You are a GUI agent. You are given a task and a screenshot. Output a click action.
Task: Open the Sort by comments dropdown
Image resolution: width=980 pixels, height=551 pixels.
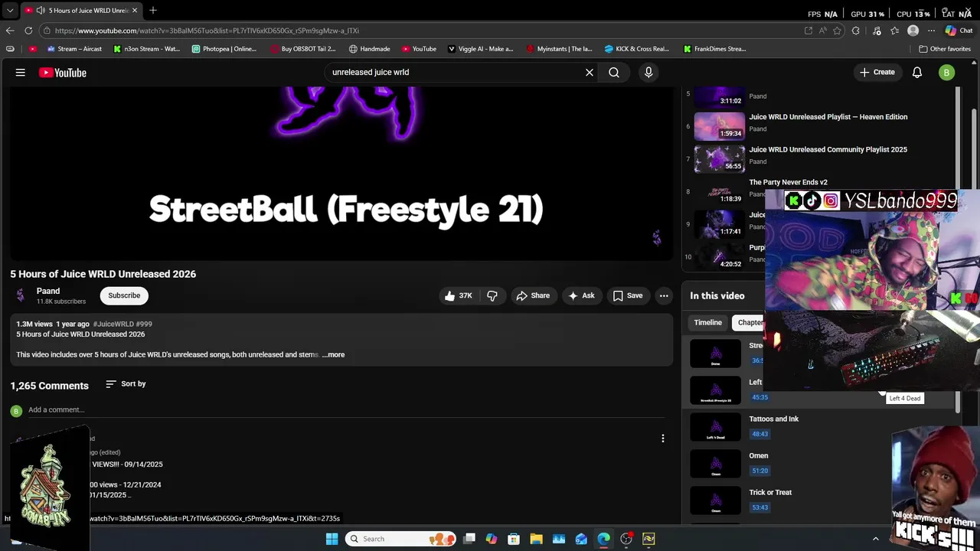point(126,383)
